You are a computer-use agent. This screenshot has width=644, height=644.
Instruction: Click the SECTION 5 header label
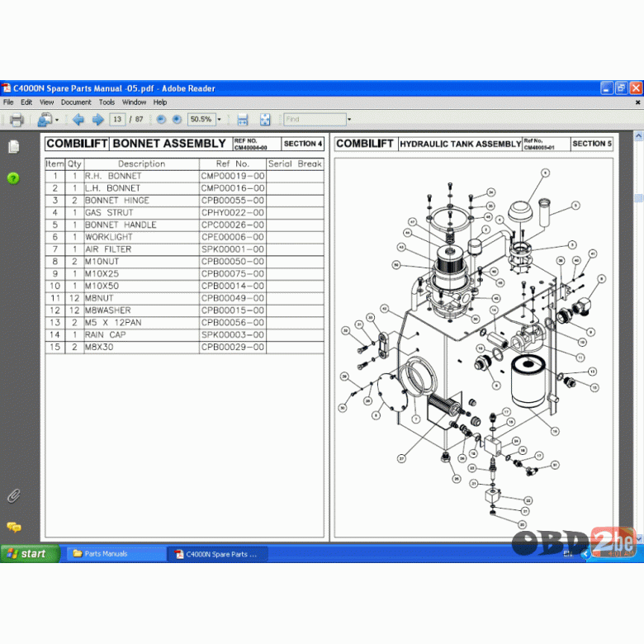pos(592,144)
